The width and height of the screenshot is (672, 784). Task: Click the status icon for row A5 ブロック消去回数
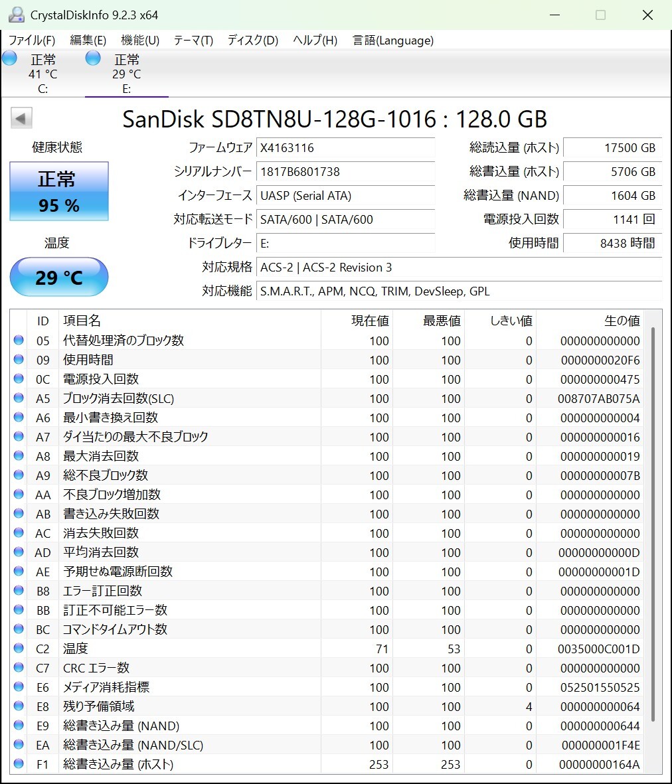coord(19,398)
